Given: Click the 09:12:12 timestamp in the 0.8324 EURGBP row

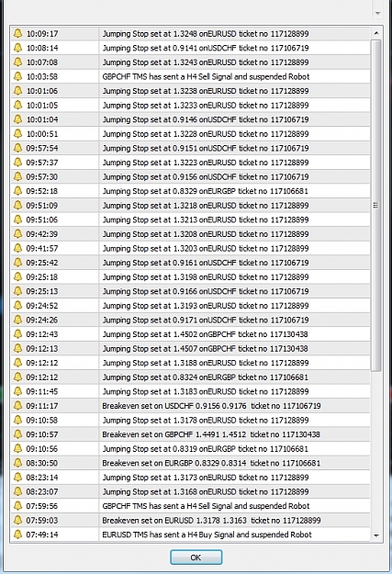Looking at the screenshot, I should click(42, 377).
